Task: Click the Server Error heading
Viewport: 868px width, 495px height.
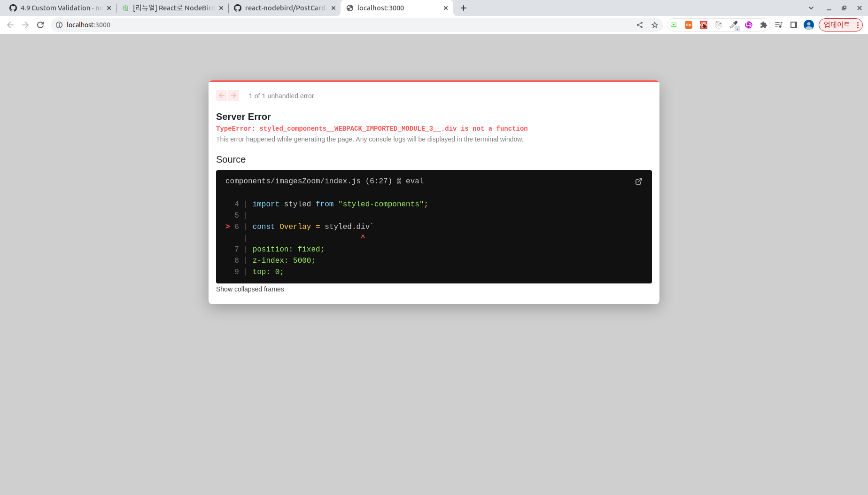Action: tap(243, 117)
